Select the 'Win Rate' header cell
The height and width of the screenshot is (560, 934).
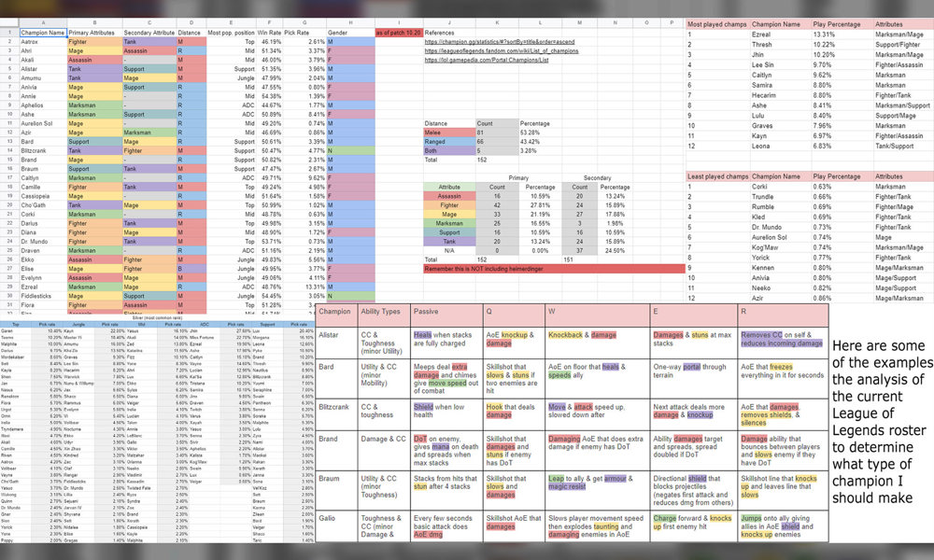(269, 33)
